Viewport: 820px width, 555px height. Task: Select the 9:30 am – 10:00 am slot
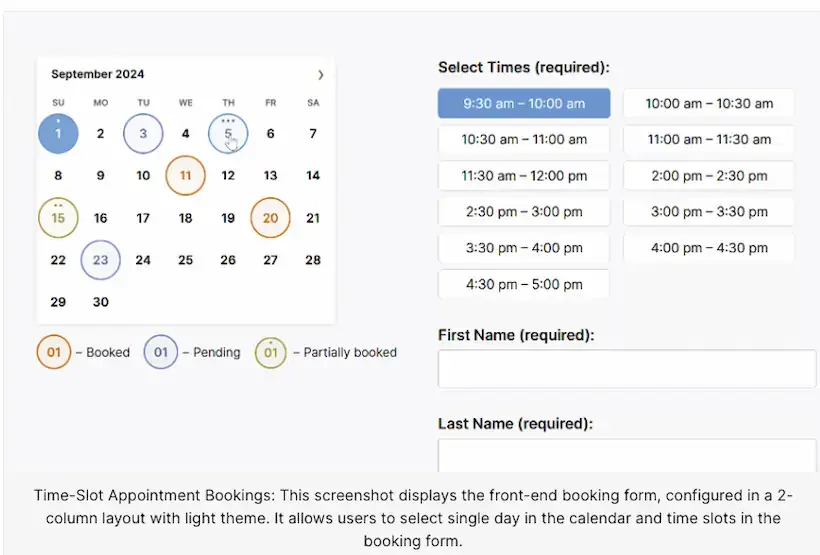(524, 103)
